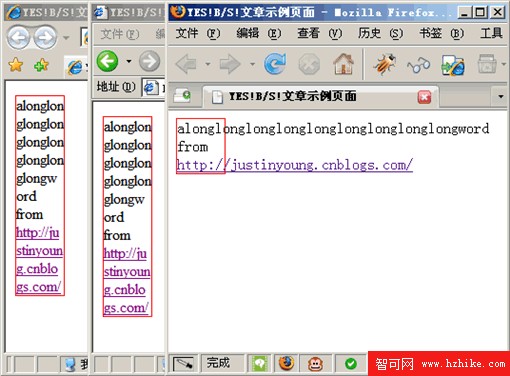Screen dimensions: 510x376
Task: Close the YES!B/S! tab
Action: click(x=424, y=97)
